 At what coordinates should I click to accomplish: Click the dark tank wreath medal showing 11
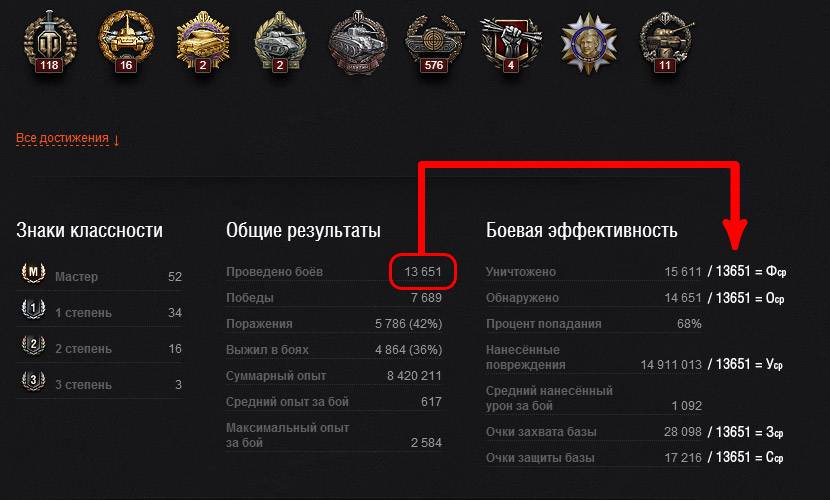[x=665, y=42]
